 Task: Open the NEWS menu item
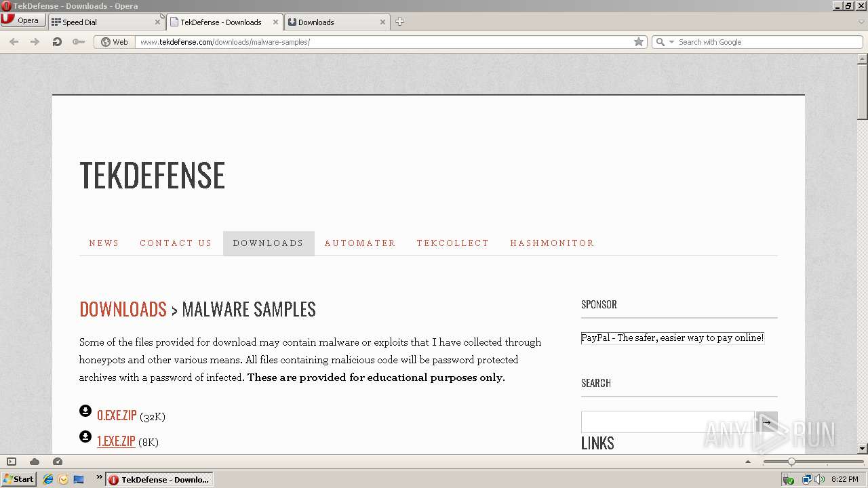point(104,243)
